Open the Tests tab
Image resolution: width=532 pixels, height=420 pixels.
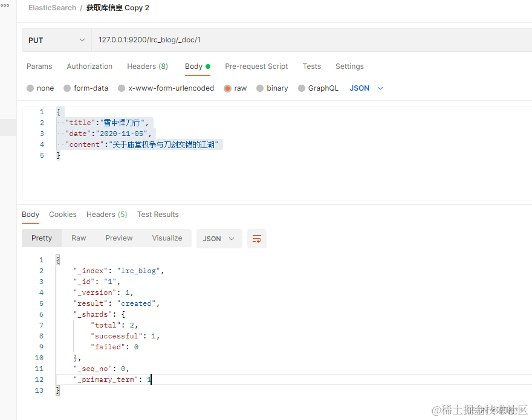(x=312, y=66)
